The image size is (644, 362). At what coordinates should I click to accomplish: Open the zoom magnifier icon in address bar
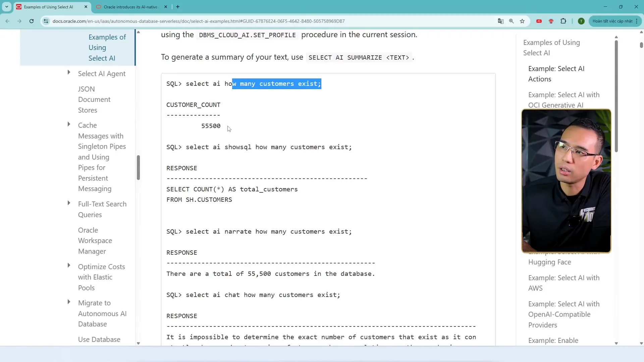point(512,21)
